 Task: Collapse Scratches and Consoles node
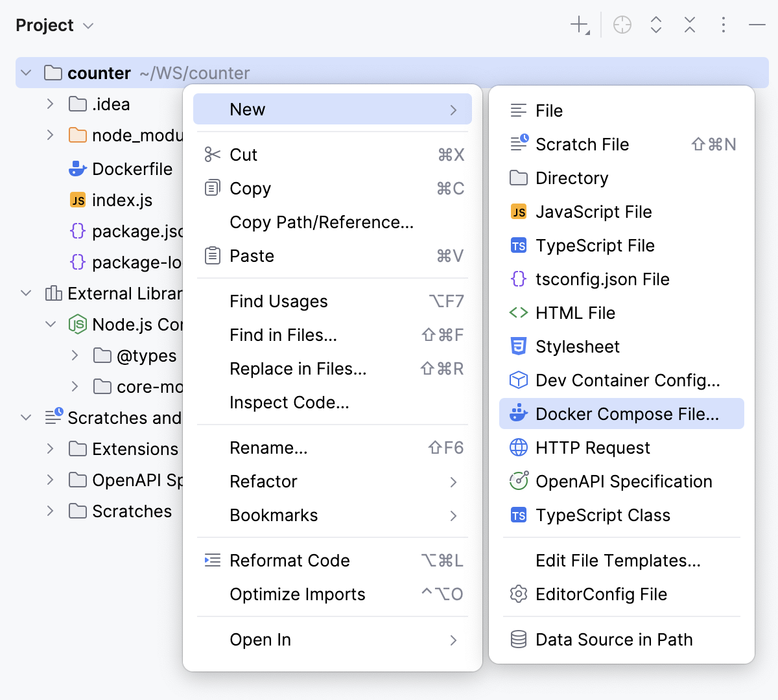(26, 418)
